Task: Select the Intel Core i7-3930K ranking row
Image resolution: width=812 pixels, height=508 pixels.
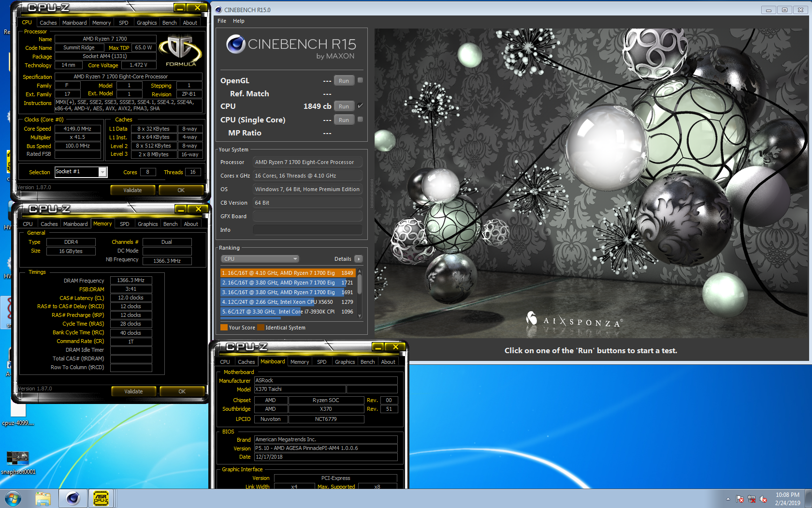Action: point(288,312)
